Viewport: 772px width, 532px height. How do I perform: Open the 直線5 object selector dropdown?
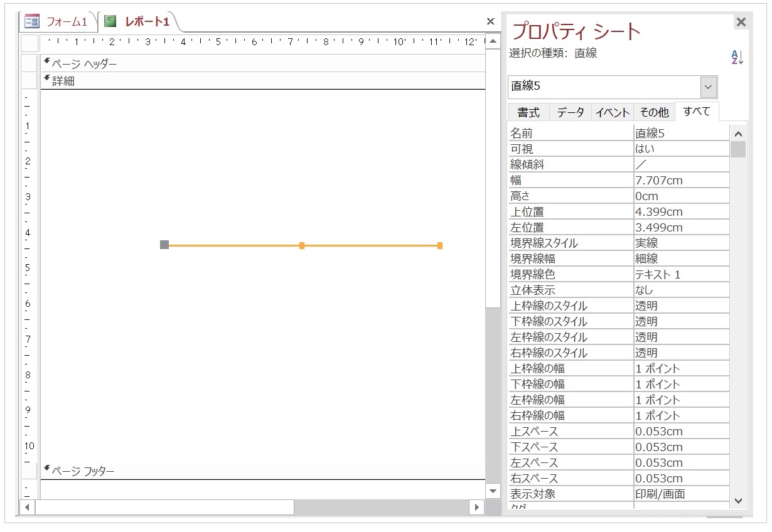[x=709, y=87]
